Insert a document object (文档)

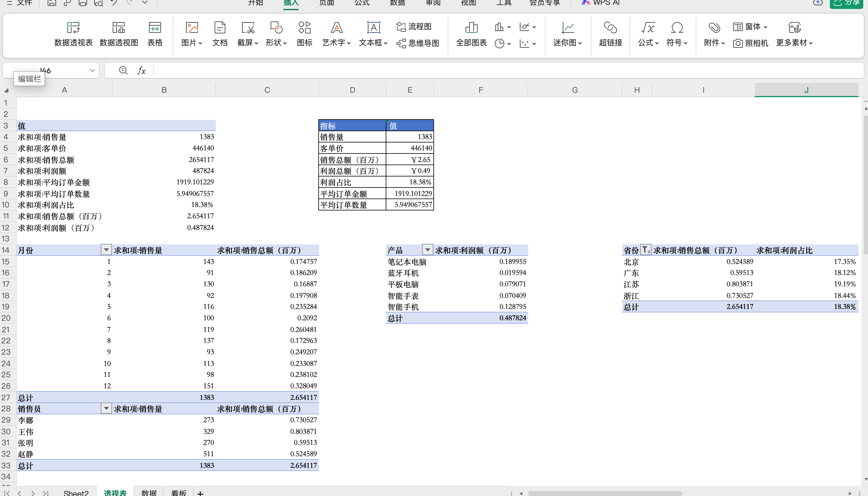point(220,34)
